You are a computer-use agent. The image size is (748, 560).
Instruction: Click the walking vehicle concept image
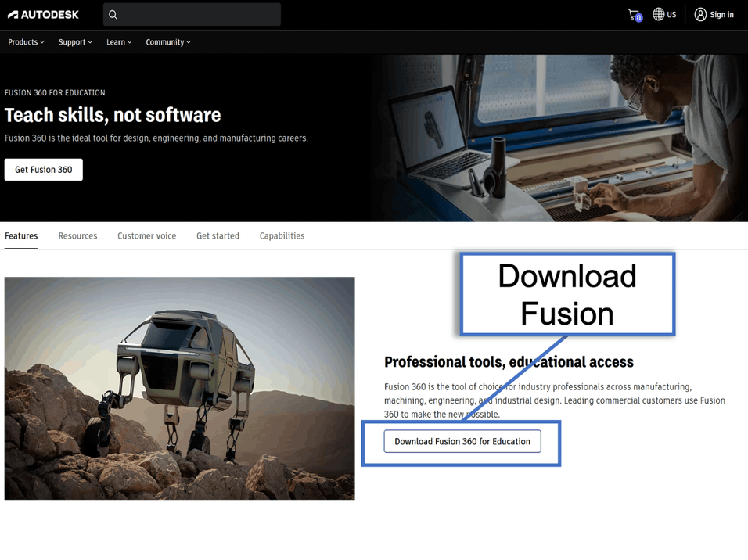(x=179, y=388)
